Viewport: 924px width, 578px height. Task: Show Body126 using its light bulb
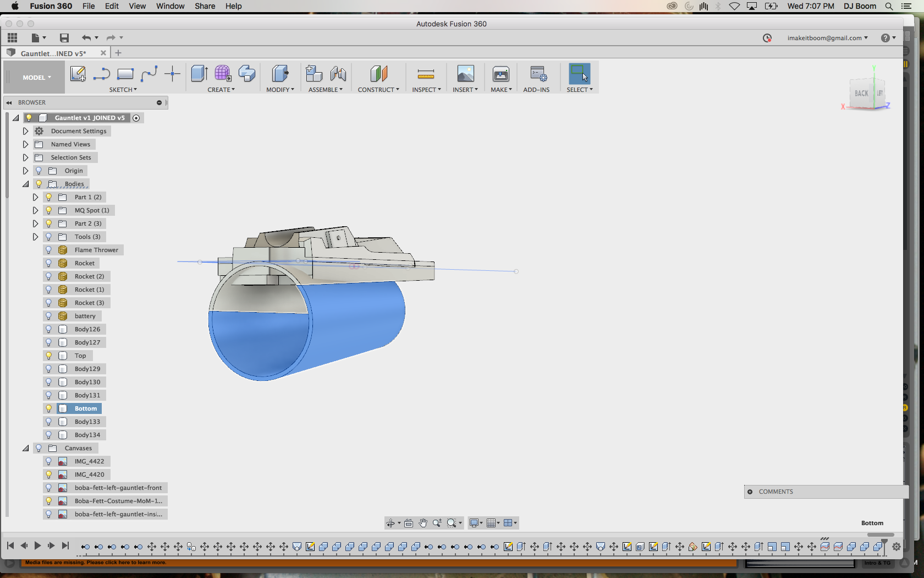(x=48, y=329)
